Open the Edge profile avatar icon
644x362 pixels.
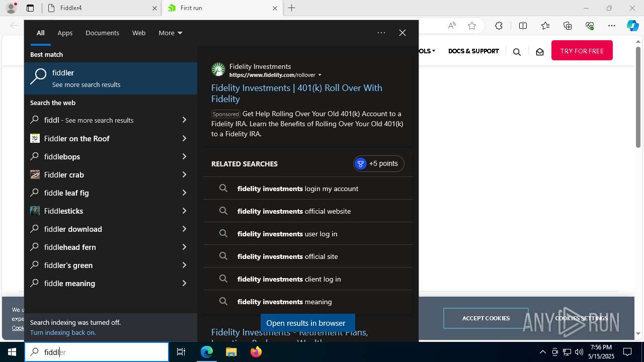coord(11,8)
